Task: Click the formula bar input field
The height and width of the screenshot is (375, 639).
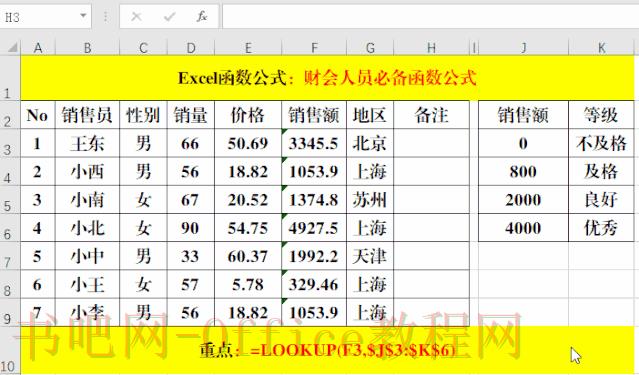Action: tap(430, 17)
